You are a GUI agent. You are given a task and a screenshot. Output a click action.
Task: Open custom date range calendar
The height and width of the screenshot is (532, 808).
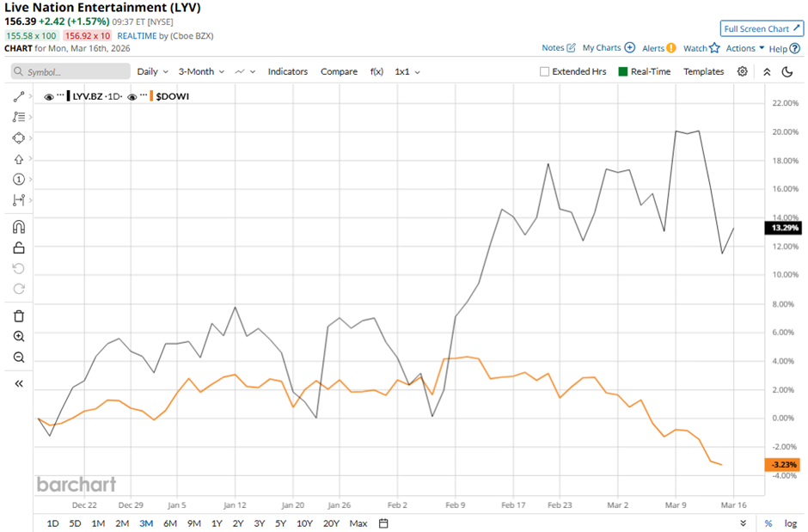pyautogui.click(x=383, y=523)
